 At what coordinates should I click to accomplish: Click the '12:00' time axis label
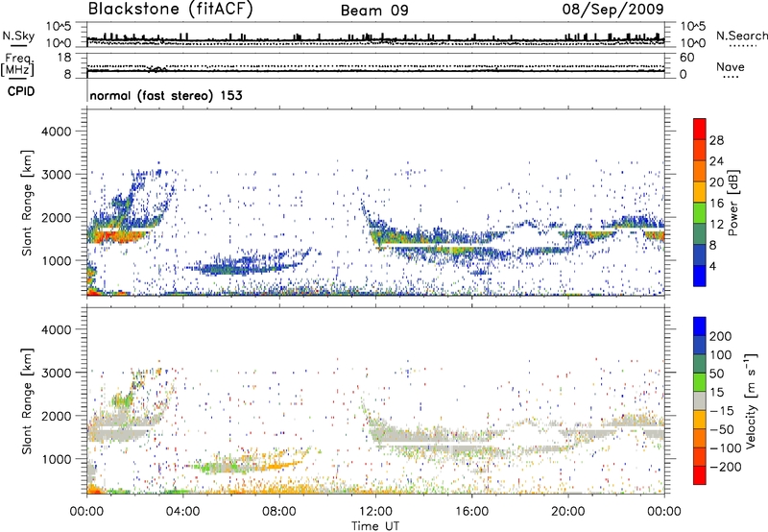tap(375, 512)
